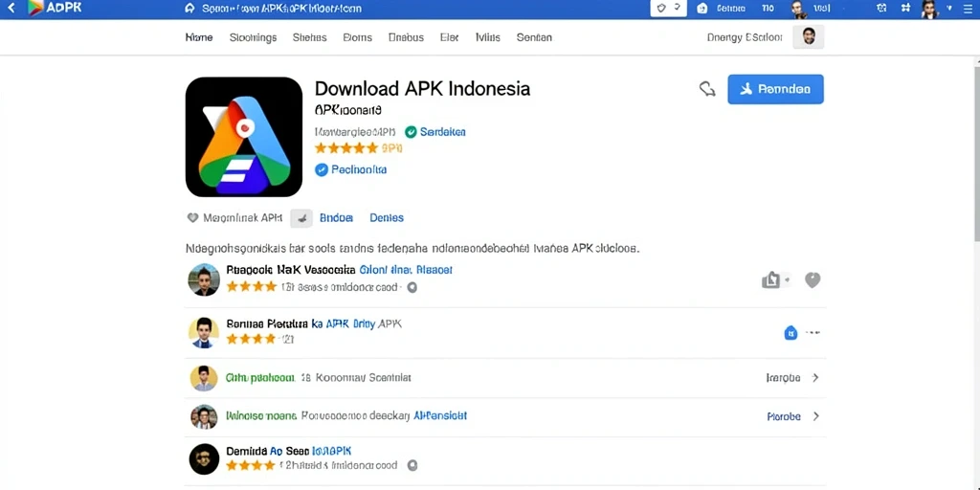Screen dimensions: 980x490
Task: Click the grid icon in top right bar
Action: (905, 8)
